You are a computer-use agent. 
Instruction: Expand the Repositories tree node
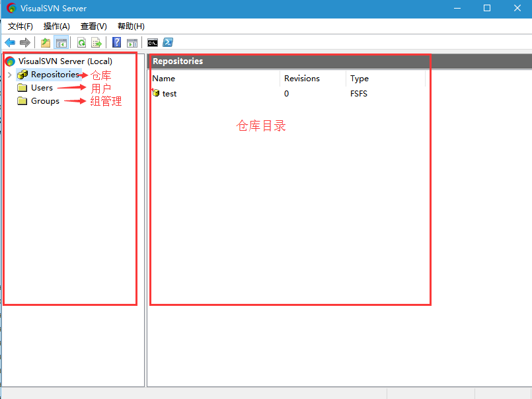[10, 75]
